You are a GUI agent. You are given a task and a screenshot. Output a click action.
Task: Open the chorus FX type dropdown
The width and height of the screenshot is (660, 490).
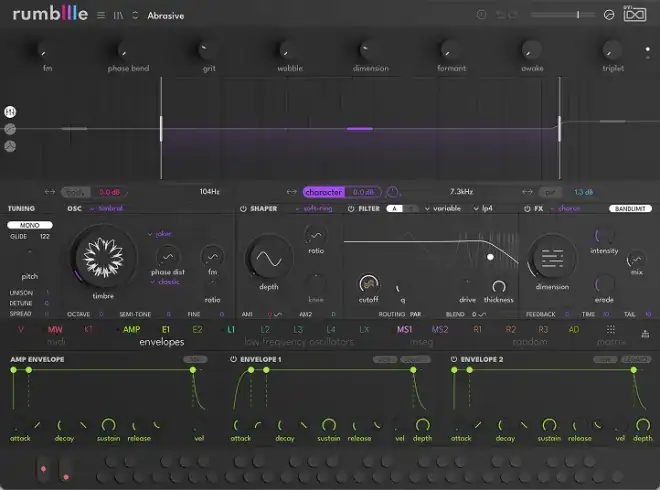[565, 208]
